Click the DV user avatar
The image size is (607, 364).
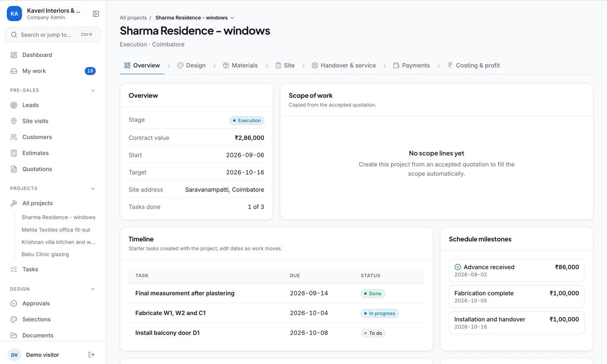point(14,355)
